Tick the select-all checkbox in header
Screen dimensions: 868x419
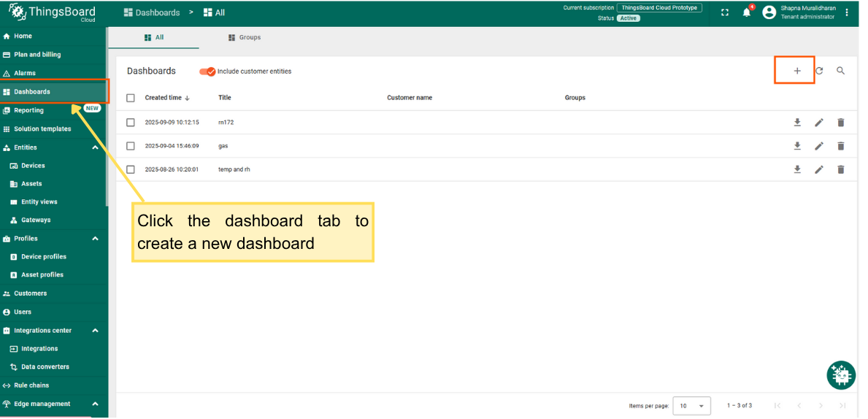131,98
